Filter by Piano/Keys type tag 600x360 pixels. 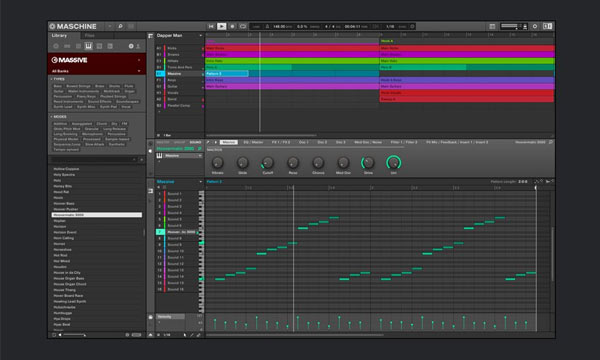86,96
